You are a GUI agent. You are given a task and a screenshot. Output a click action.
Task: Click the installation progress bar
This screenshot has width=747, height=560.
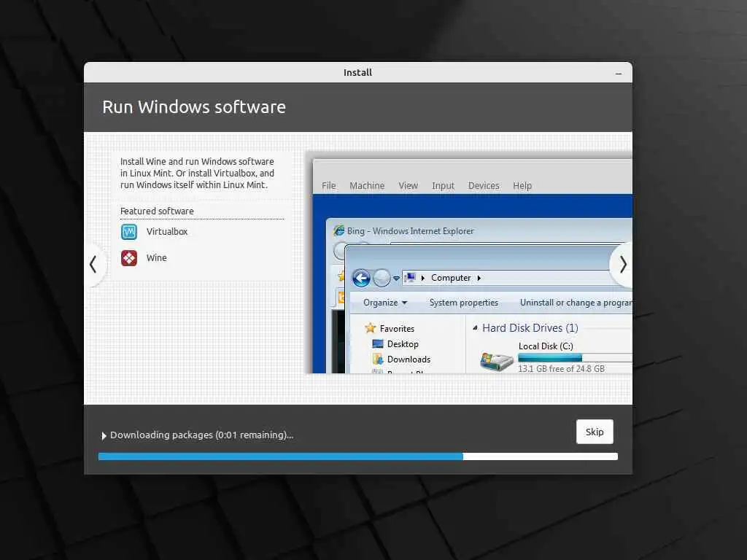tap(357, 456)
